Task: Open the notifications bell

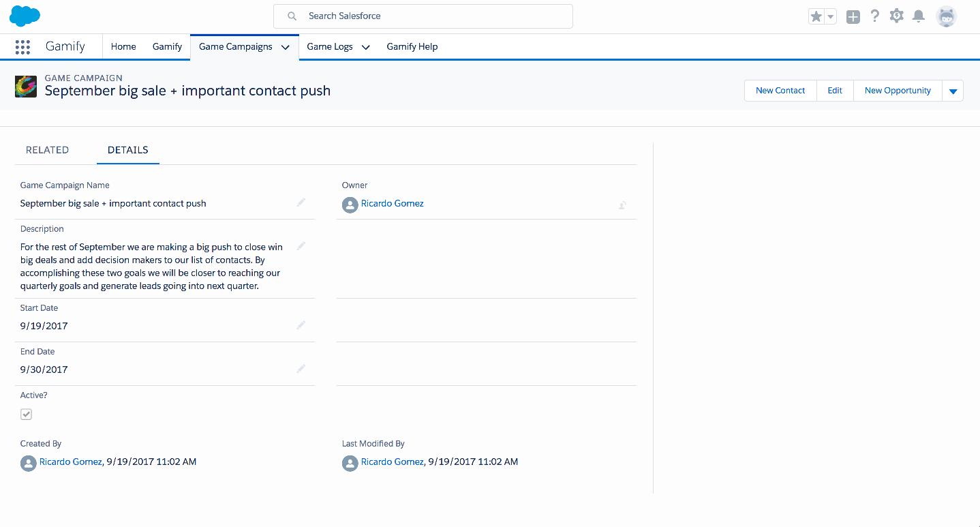Action: click(919, 16)
